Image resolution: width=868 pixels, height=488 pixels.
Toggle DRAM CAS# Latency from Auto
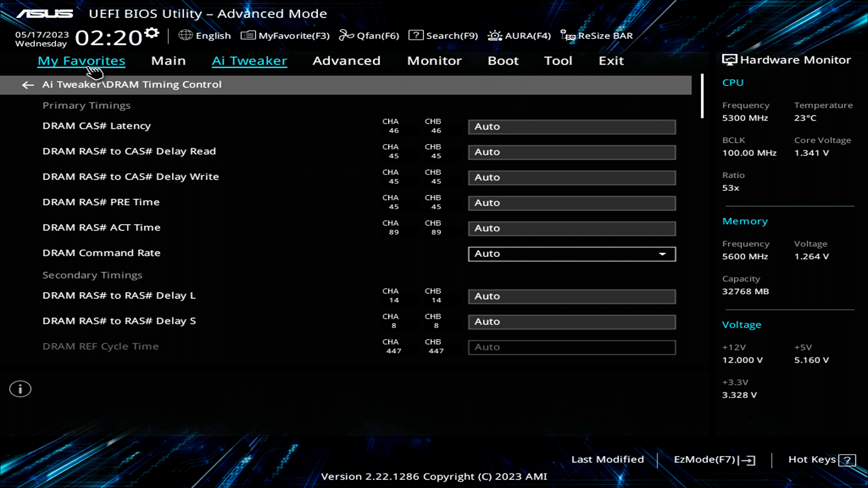coord(571,127)
